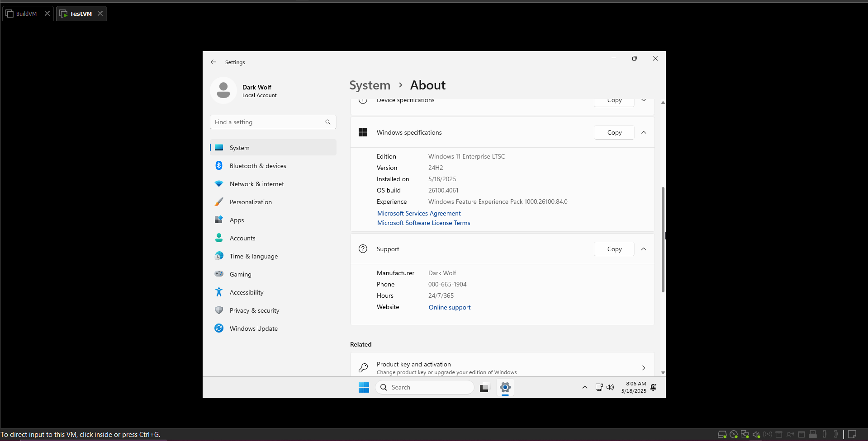Open Privacy & security settings
Image resolution: width=868 pixels, height=441 pixels.
click(x=273, y=310)
